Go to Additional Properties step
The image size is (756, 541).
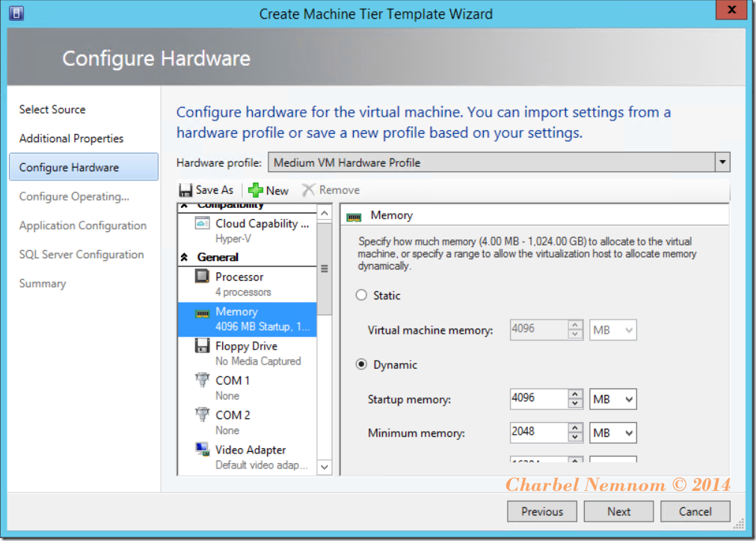click(x=71, y=138)
